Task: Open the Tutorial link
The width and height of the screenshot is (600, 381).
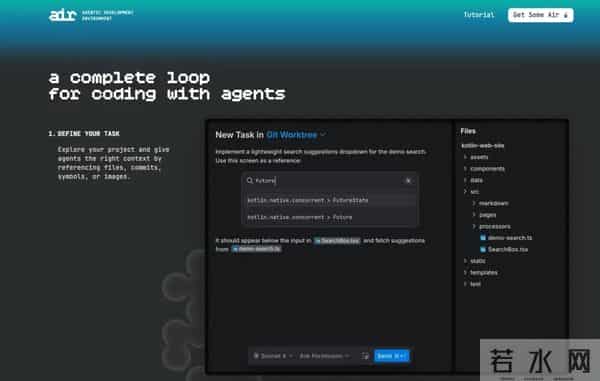Action: click(x=479, y=15)
